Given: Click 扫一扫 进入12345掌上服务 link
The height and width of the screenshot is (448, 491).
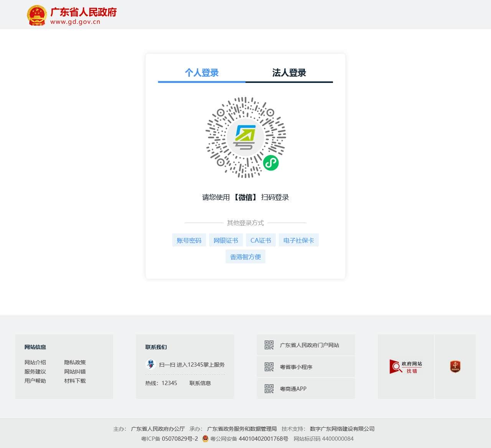Looking at the screenshot, I should pos(192,365).
